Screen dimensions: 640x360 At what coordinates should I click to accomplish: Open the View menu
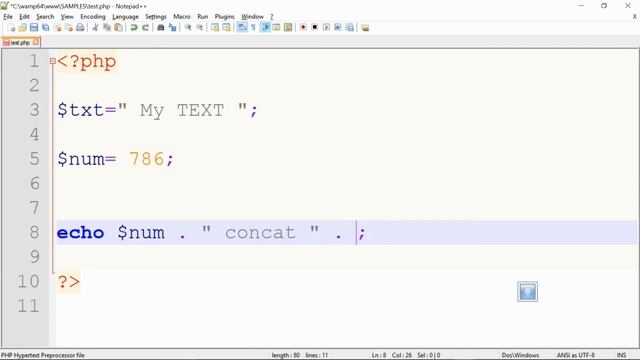pyautogui.click(x=67, y=17)
